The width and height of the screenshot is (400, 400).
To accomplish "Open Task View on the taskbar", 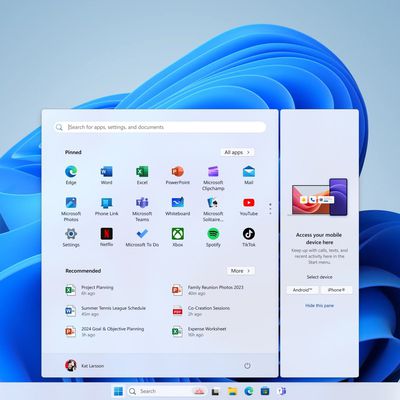I will [x=216, y=391].
